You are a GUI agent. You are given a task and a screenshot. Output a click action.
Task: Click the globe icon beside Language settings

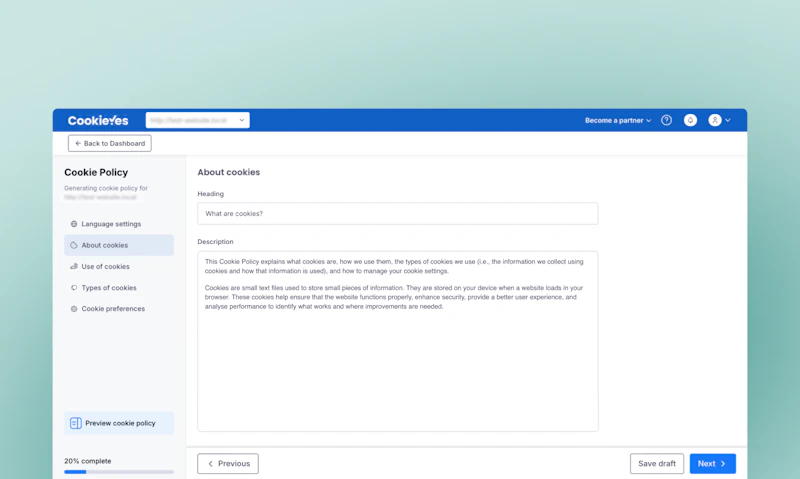pyautogui.click(x=74, y=224)
